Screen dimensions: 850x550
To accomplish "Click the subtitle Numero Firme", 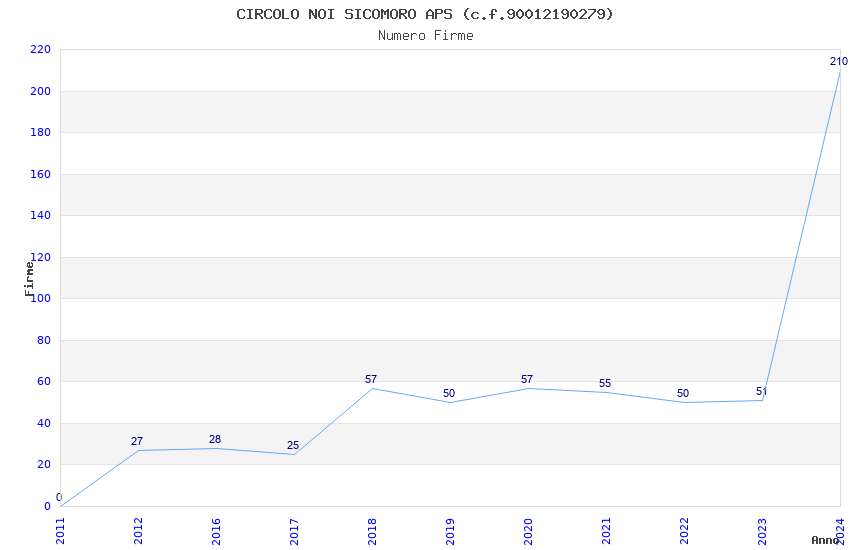I will [426, 35].
